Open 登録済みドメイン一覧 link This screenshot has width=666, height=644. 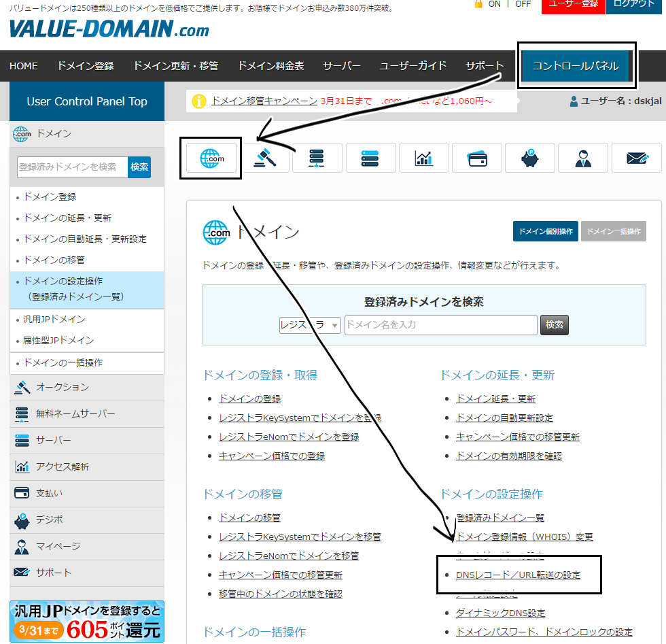click(x=500, y=518)
